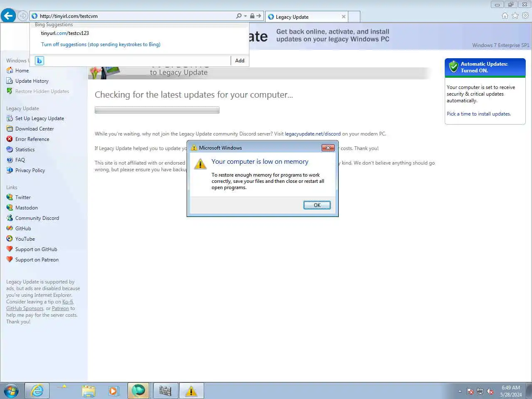Switch to the Legacy Update tab
The height and width of the screenshot is (399, 532).
(306, 17)
